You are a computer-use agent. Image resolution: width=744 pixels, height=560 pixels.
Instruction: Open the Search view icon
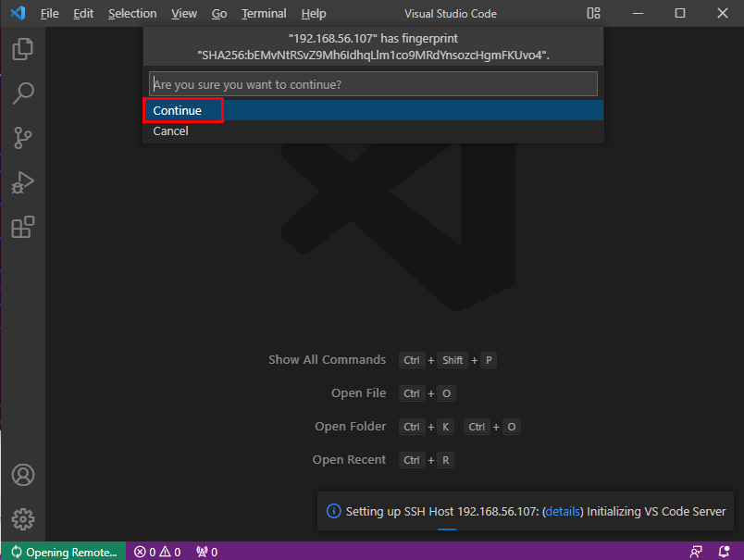point(23,93)
